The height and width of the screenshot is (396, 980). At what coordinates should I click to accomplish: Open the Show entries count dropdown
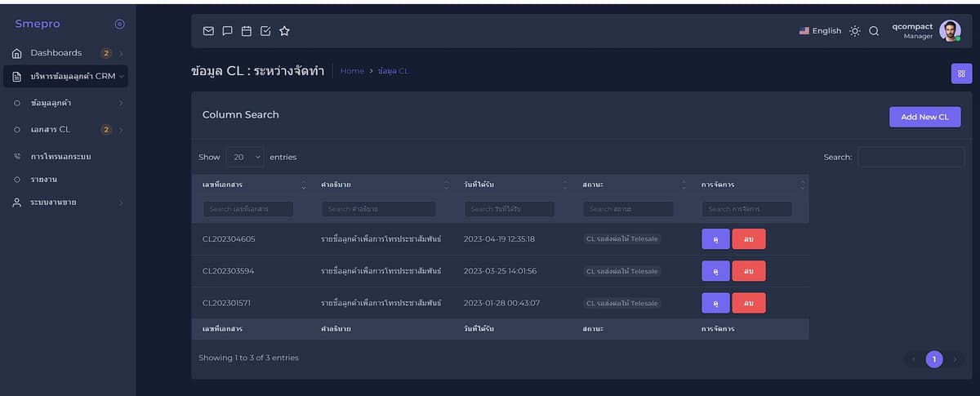pos(245,157)
